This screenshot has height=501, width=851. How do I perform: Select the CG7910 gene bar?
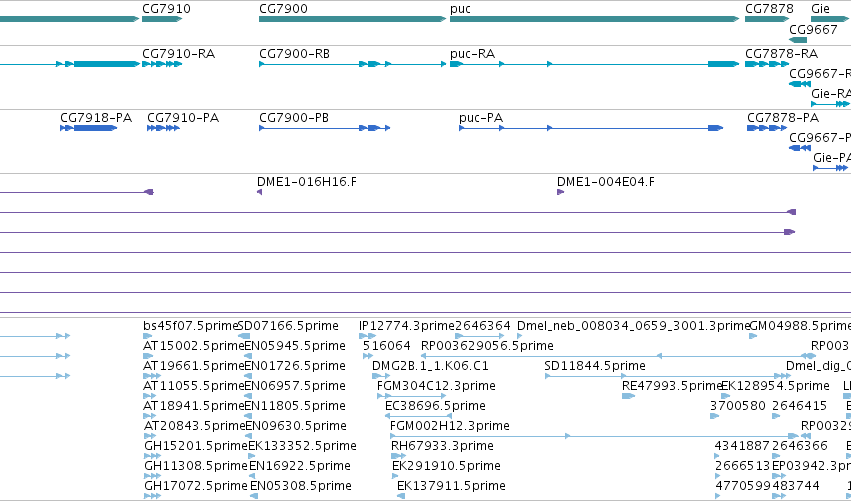(x=162, y=19)
